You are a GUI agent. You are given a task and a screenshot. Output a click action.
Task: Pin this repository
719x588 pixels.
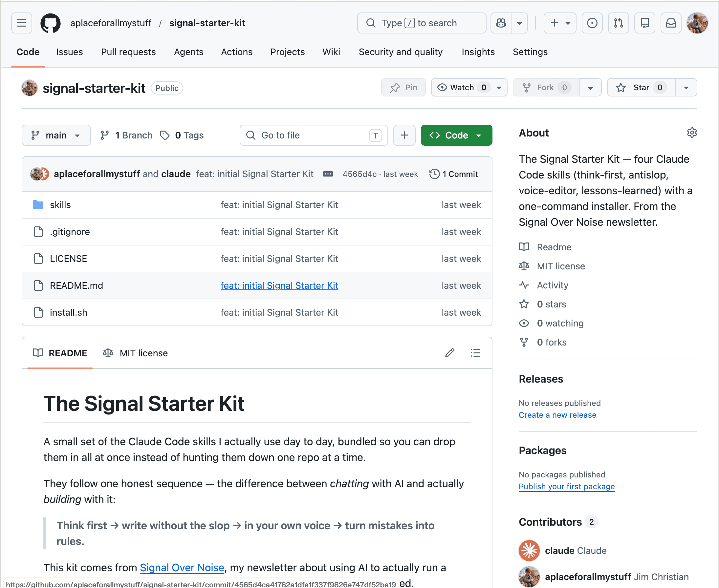tap(403, 88)
